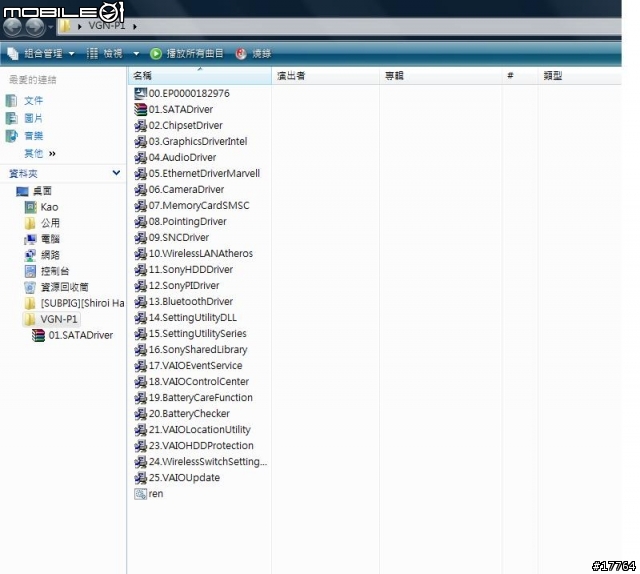This screenshot has width=640, height=574.
Task: Click the 03.GraphicsDriverIntel installer icon
Action: tap(140, 142)
